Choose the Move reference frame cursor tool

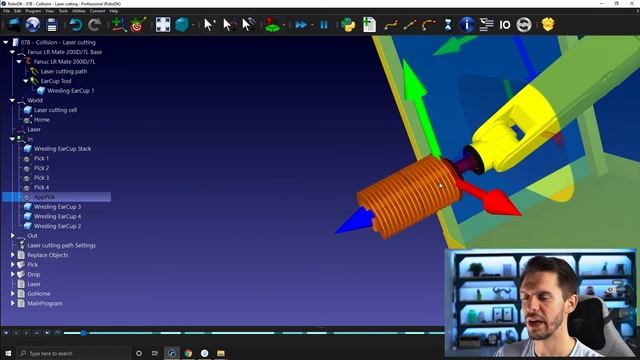point(228,25)
